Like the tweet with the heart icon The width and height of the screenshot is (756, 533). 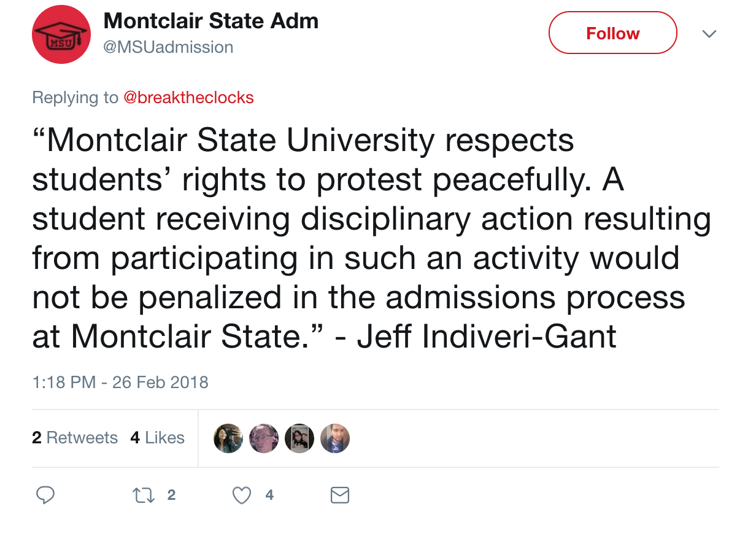point(242,495)
